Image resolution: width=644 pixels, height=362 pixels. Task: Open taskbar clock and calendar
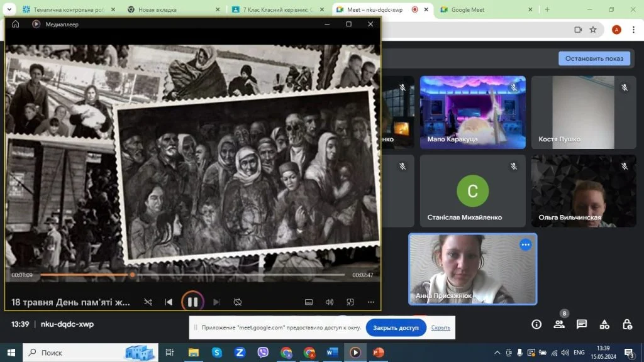[x=603, y=353]
